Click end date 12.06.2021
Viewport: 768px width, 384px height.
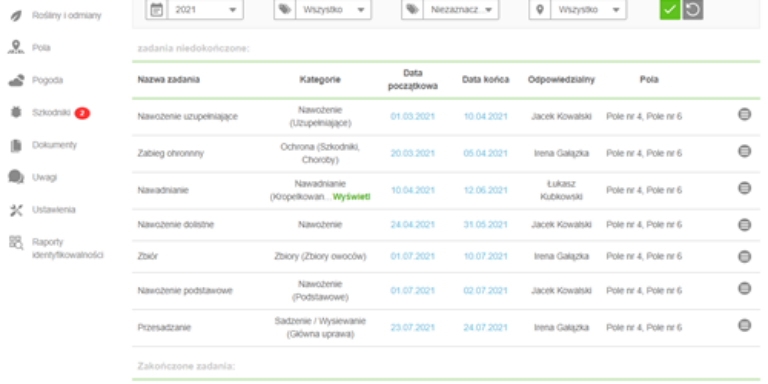coord(485,190)
